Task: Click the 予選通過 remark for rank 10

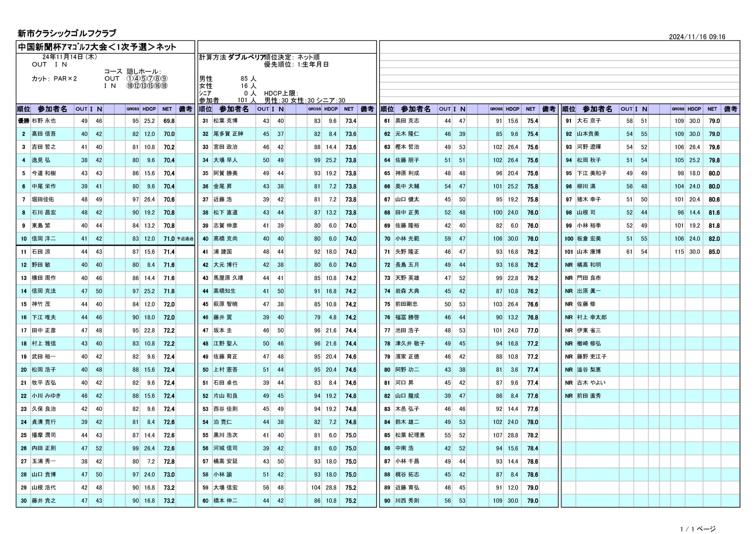Action: [x=185, y=239]
